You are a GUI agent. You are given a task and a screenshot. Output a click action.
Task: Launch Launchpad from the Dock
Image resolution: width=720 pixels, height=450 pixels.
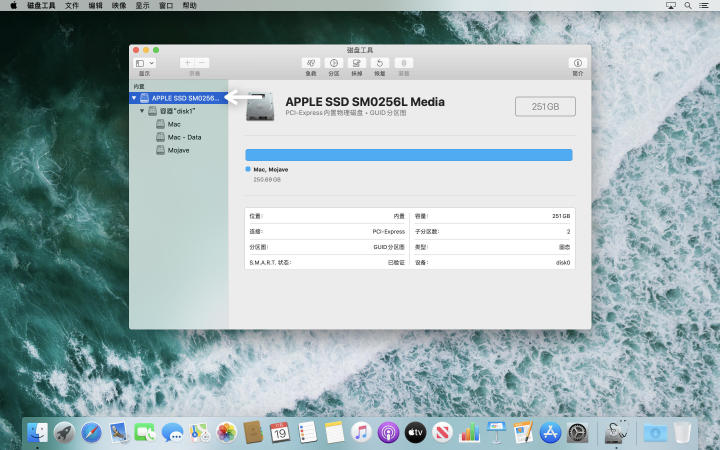[64, 433]
